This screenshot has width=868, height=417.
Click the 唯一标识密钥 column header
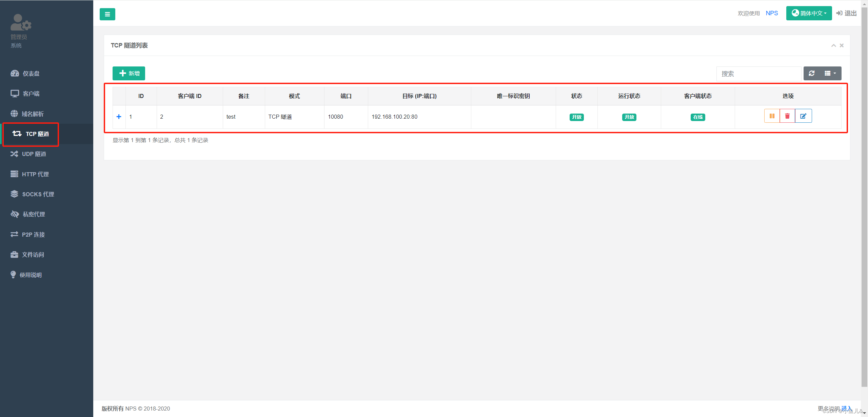coord(513,96)
